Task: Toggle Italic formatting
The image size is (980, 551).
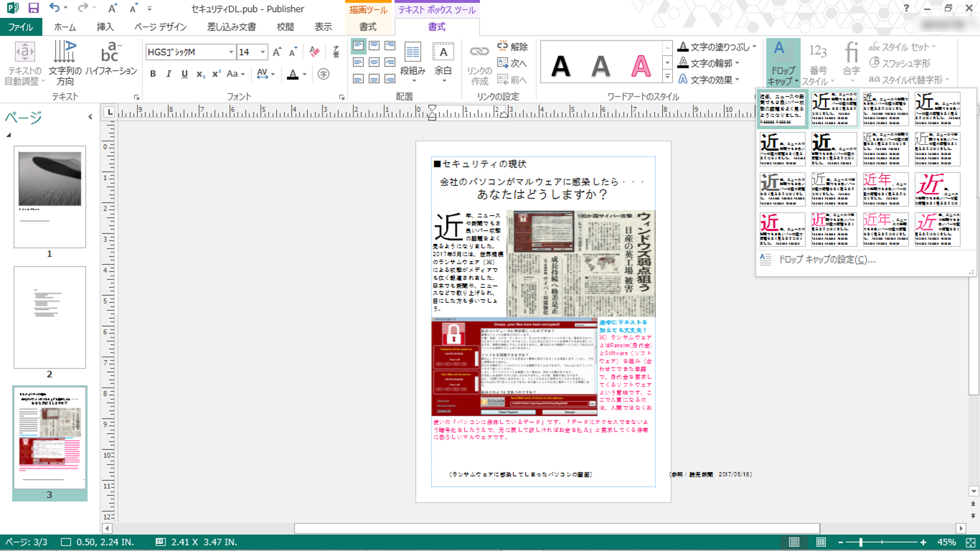Action: 169,74
